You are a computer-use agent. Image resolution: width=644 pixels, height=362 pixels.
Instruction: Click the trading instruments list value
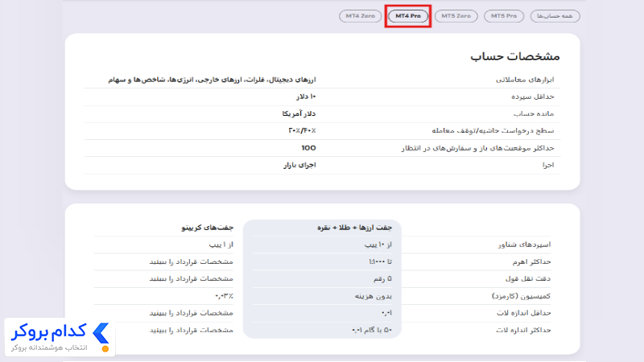point(212,80)
